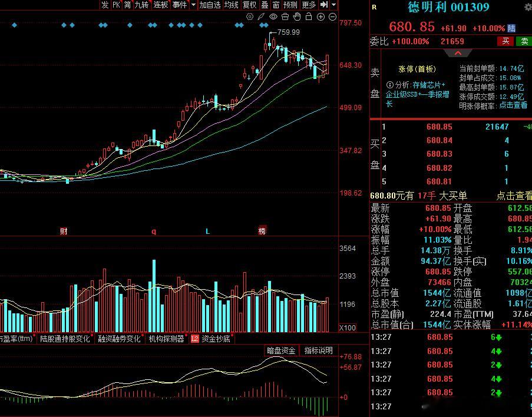Click the R badge beside stock name
532x417 pixels.
pos(374,7)
